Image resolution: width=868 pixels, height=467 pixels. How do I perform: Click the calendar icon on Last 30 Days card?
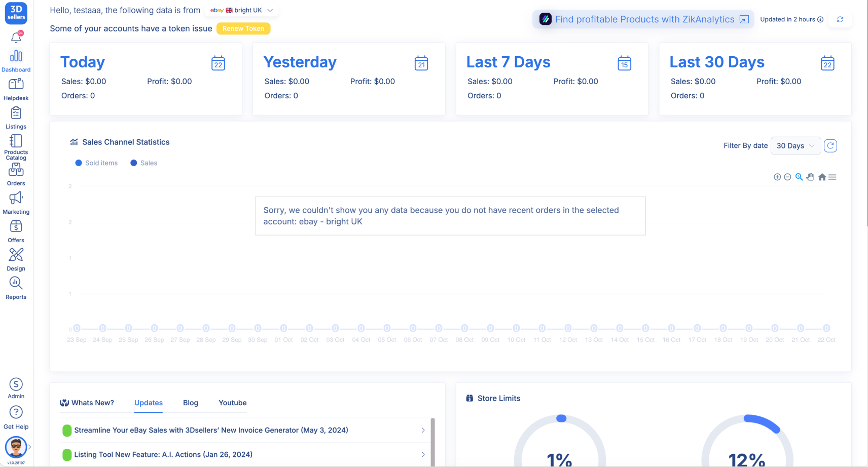click(827, 63)
